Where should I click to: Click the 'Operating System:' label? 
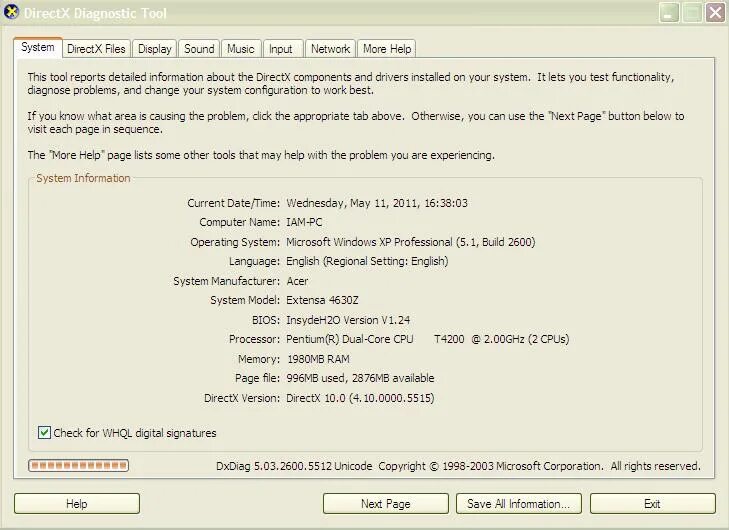pos(235,242)
